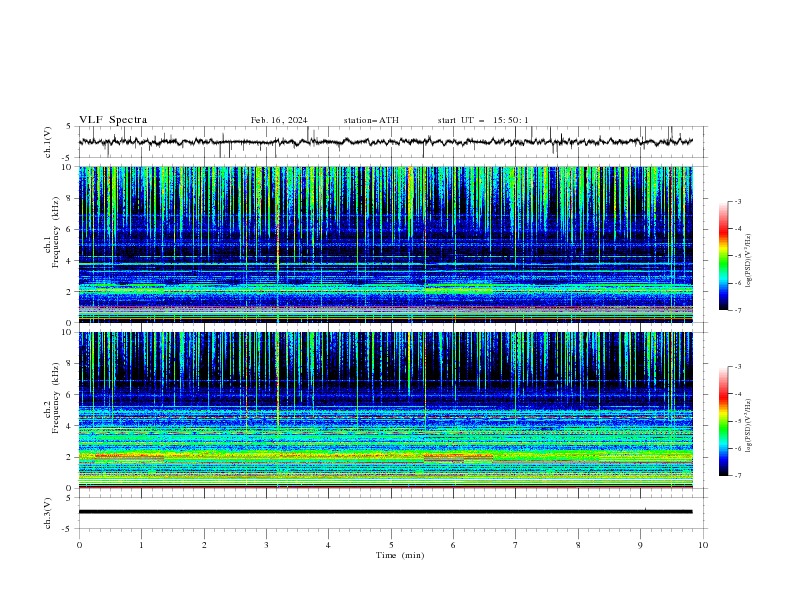The width and height of the screenshot is (792, 612).
Task: Click tick label "10" on the time axis
Action: [703, 545]
